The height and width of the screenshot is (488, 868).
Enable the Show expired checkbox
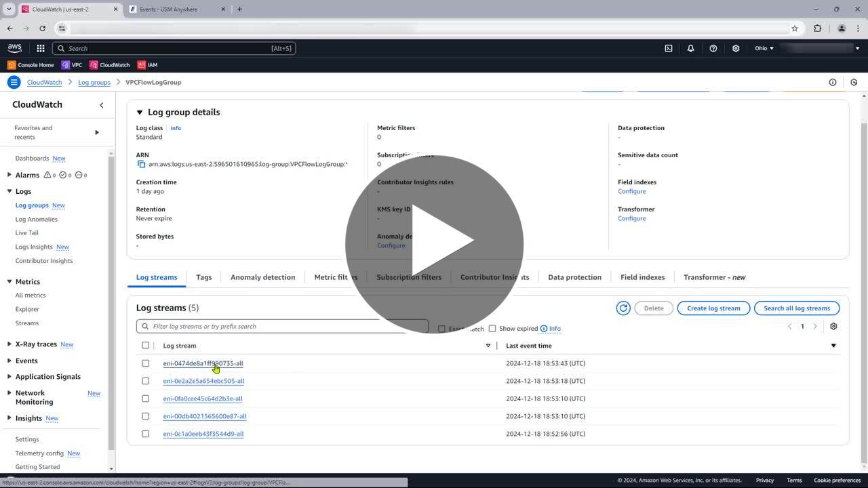point(492,329)
